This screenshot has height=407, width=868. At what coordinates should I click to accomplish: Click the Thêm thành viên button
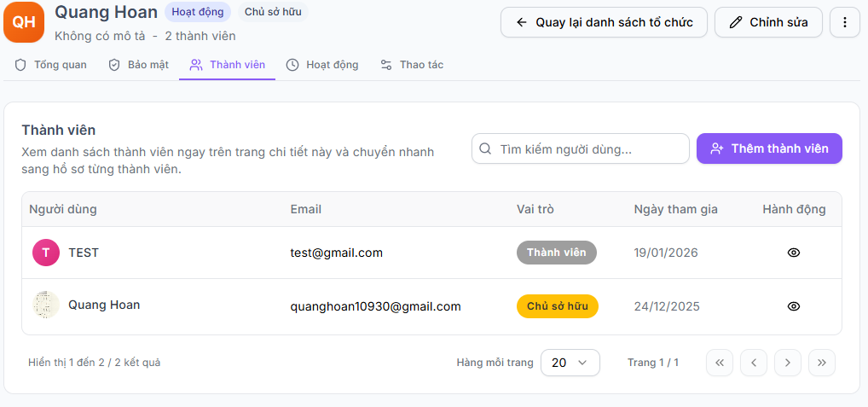point(769,148)
